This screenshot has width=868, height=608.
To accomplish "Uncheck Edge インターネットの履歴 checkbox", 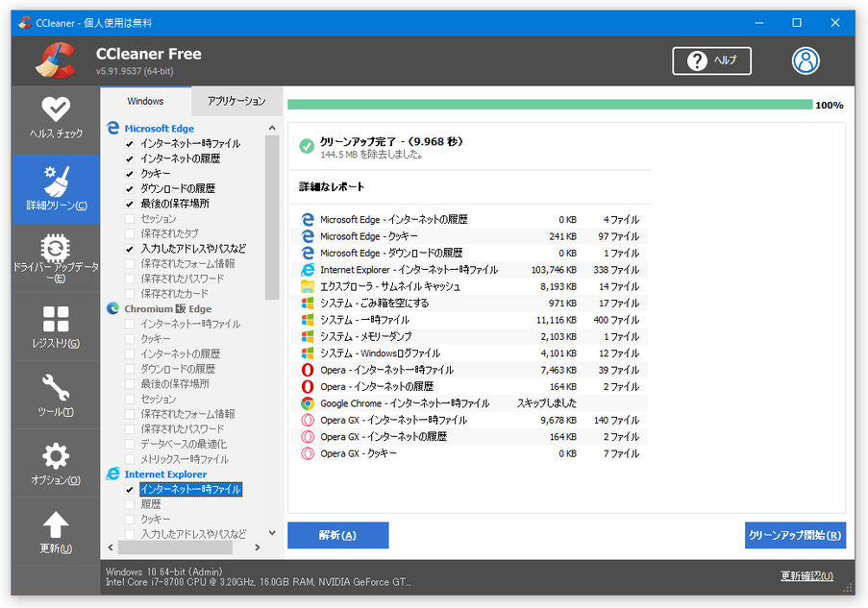I will [x=130, y=158].
